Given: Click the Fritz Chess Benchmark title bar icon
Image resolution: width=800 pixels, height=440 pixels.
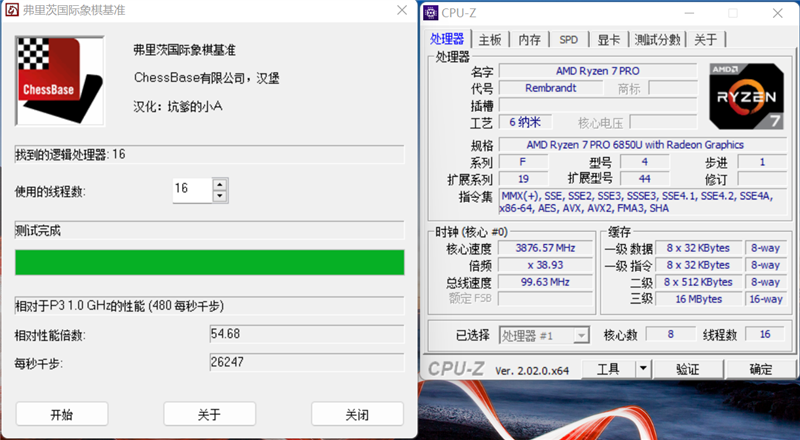Looking at the screenshot, I should [x=11, y=10].
